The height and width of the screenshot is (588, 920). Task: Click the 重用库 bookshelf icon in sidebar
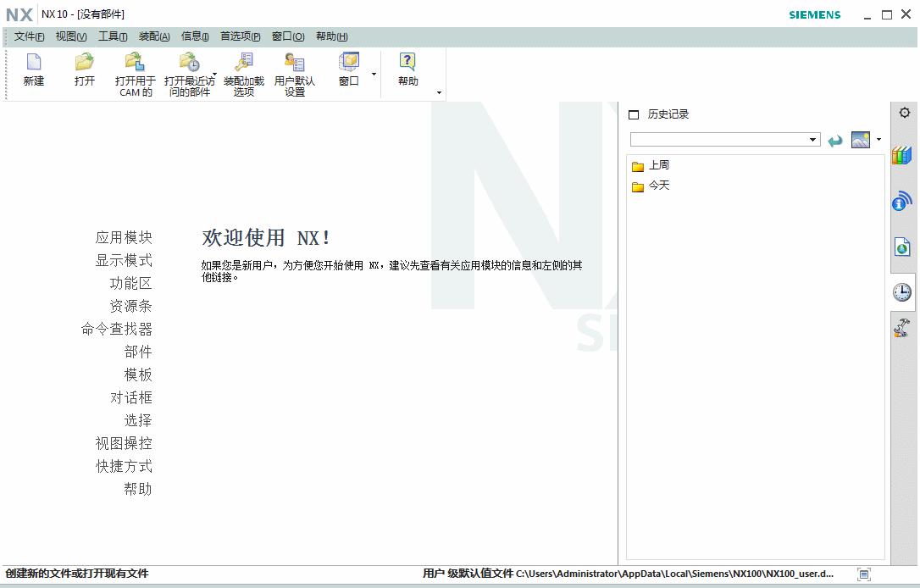click(901, 153)
